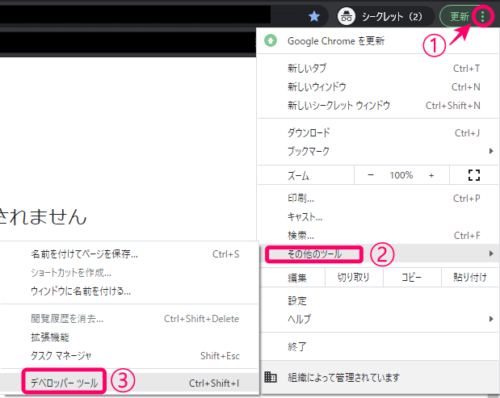
Task: Choose 新しいタブ from the menu
Action: (x=377, y=68)
